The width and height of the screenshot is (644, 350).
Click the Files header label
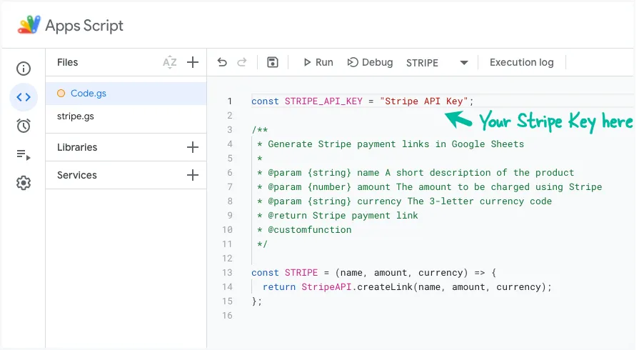tap(67, 62)
